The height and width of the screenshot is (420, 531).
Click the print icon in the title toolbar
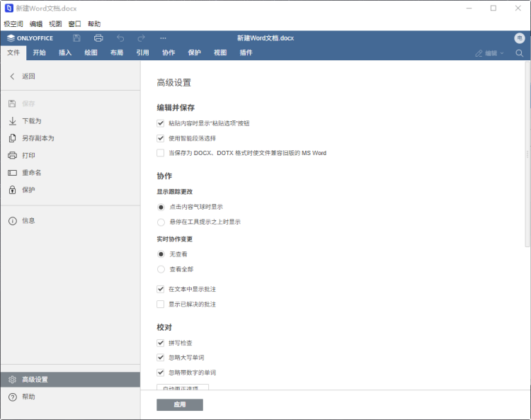click(98, 38)
